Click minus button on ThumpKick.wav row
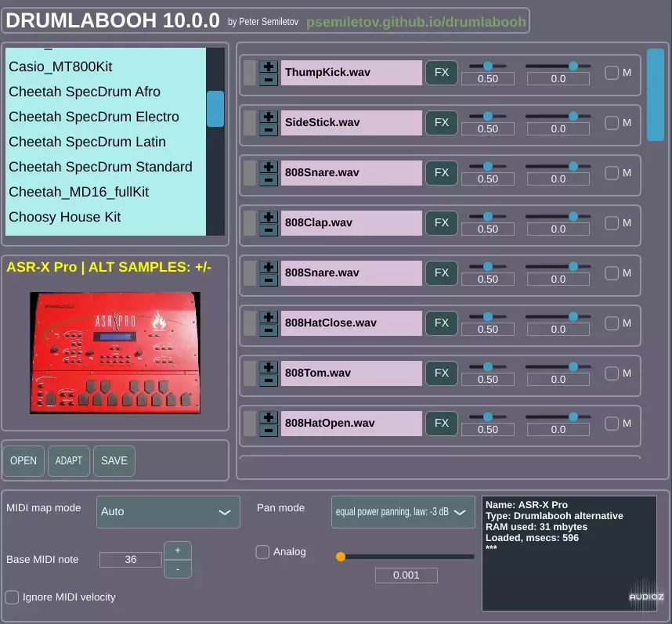The height and width of the screenshot is (624, 672). click(269, 79)
